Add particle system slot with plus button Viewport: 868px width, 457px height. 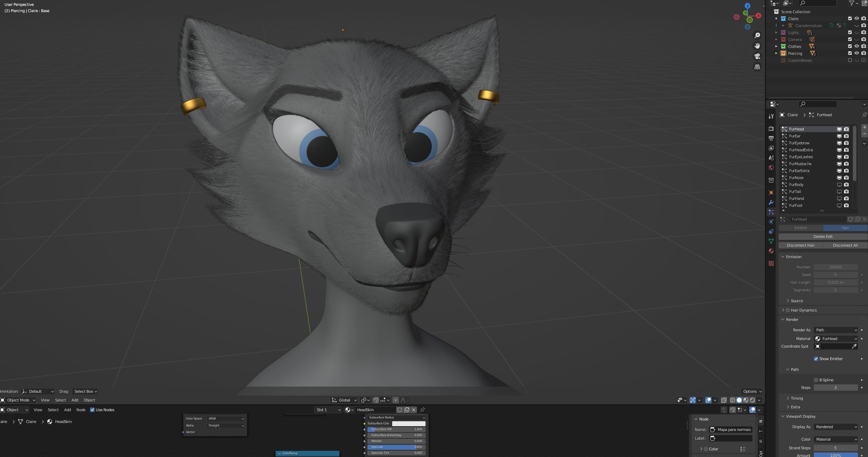click(864, 127)
